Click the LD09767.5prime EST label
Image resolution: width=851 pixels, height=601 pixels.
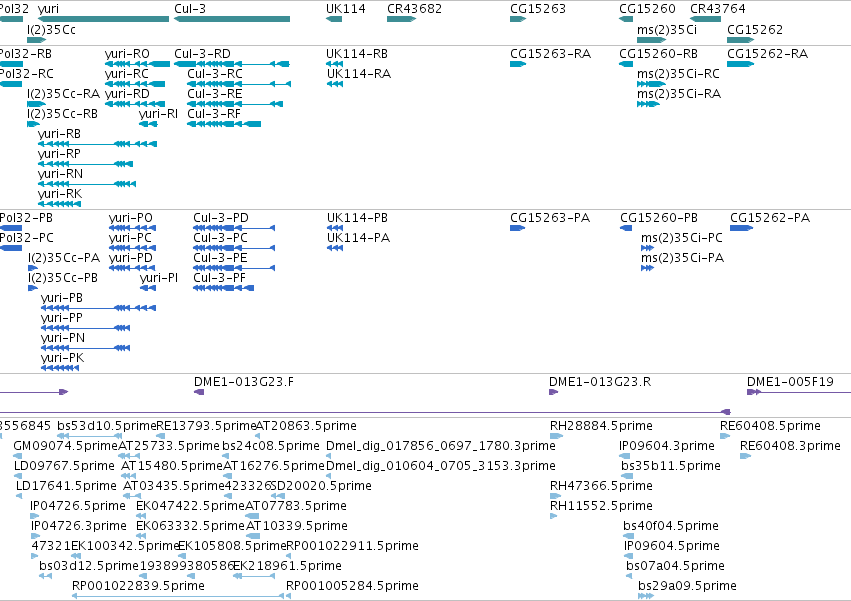pos(65,466)
